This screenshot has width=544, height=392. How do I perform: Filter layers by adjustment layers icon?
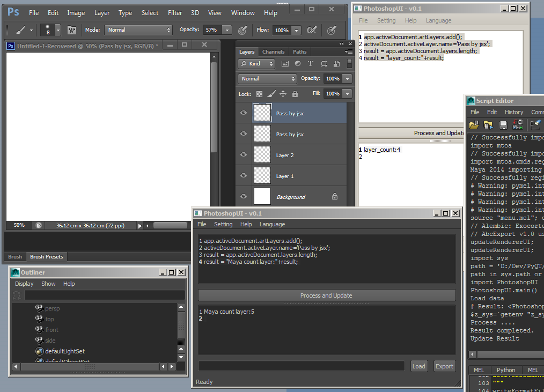pyautogui.click(x=298, y=63)
